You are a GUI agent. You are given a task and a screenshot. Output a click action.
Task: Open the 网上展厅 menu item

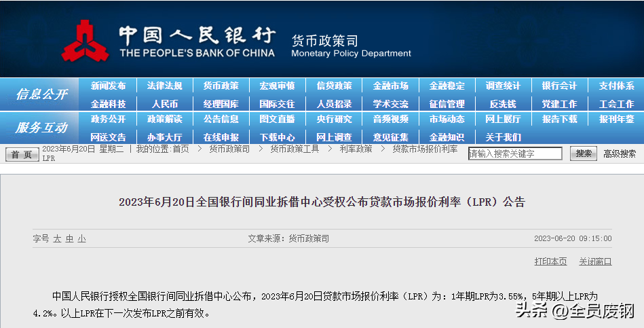(503, 120)
